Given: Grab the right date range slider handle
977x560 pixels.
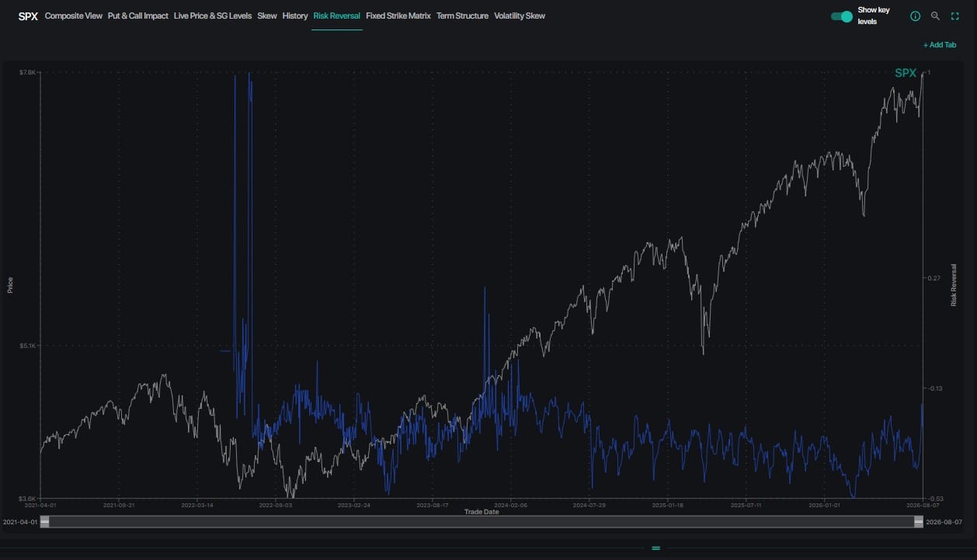Looking at the screenshot, I should (x=919, y=523).
